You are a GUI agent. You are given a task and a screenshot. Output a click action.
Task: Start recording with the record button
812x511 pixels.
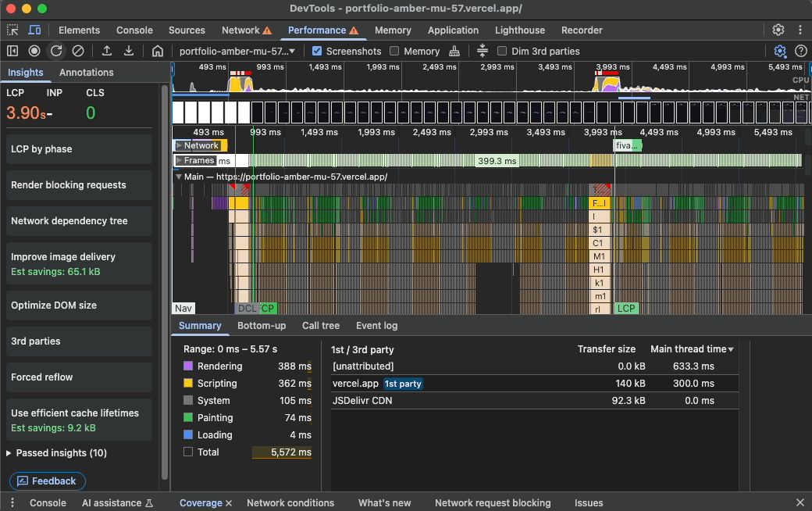34,51
